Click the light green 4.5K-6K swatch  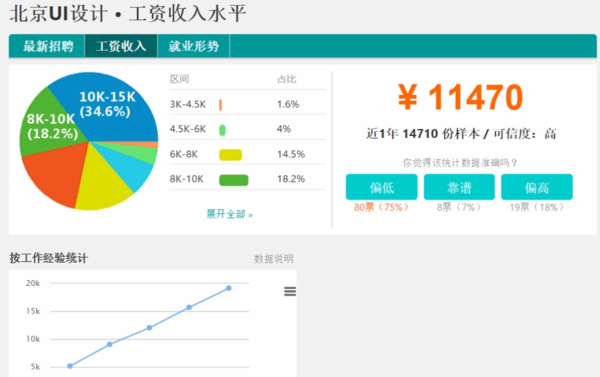[222, 130]
